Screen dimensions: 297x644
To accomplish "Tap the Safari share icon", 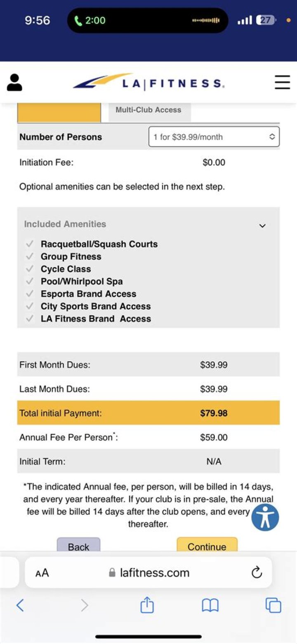I will [147, 606].
